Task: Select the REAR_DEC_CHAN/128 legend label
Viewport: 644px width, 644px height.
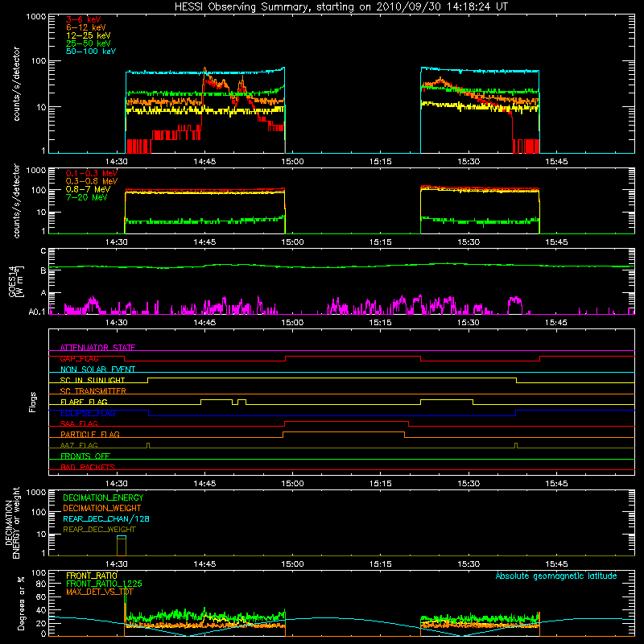Action: click(x=106, y=518)
